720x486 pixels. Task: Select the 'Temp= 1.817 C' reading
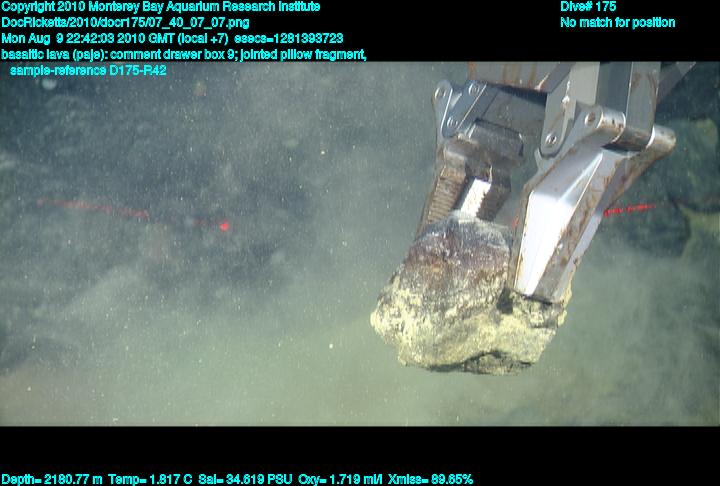(150, 480)
